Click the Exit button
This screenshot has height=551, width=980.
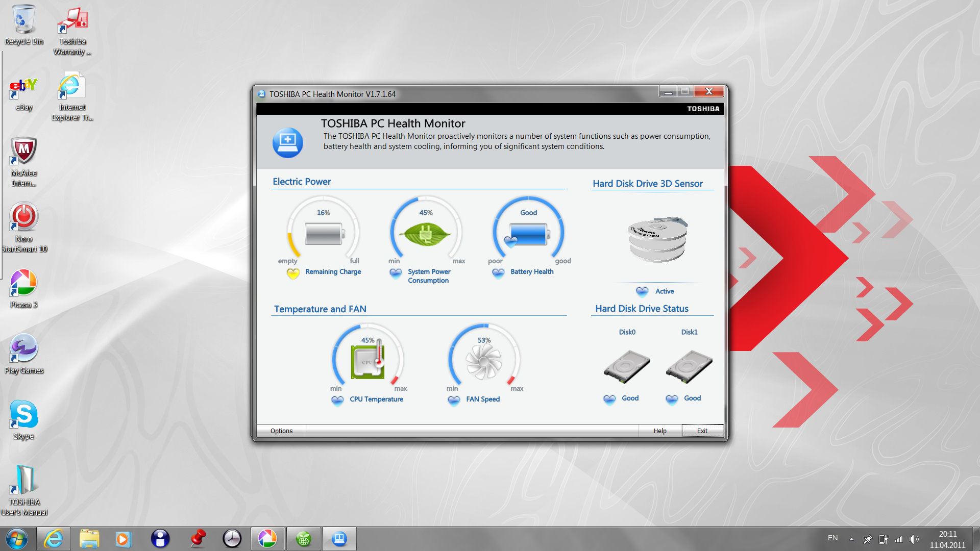click(702, 431)
